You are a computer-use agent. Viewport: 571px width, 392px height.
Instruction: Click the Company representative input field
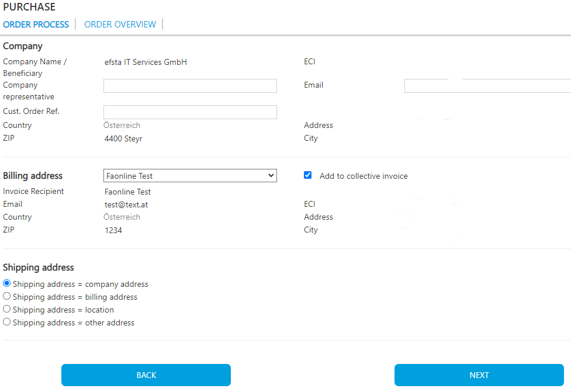pos(190,86)
